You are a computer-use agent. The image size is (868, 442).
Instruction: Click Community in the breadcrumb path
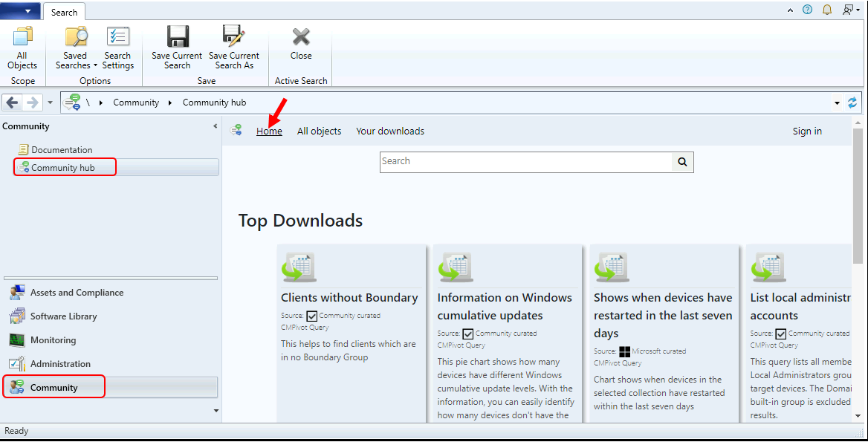[x=136, y=103]
